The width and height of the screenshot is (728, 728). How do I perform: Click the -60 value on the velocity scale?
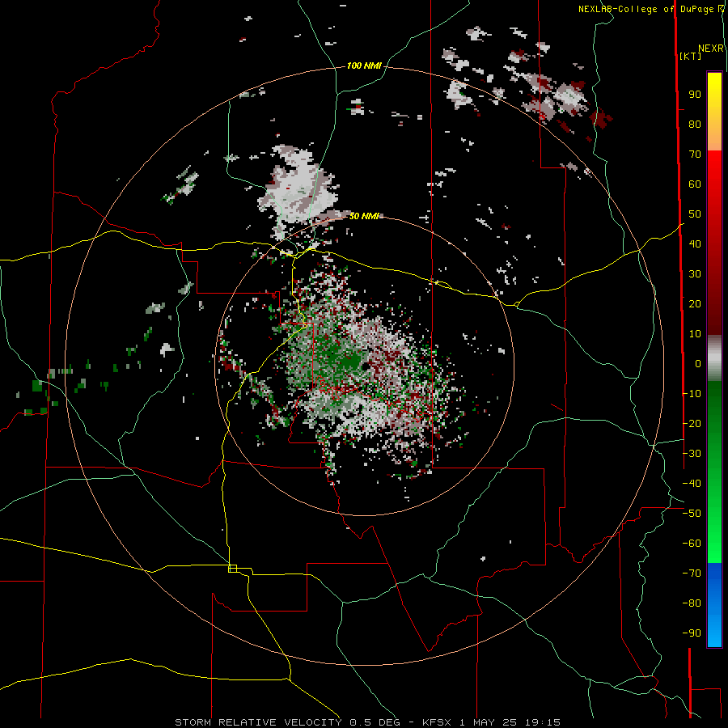click(x=692, y=544)
